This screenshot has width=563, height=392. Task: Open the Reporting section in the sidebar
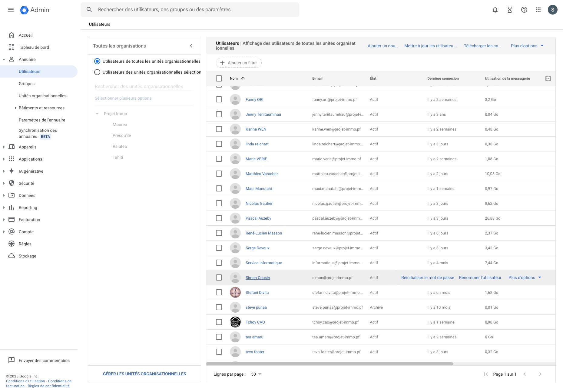pos(28,208)
